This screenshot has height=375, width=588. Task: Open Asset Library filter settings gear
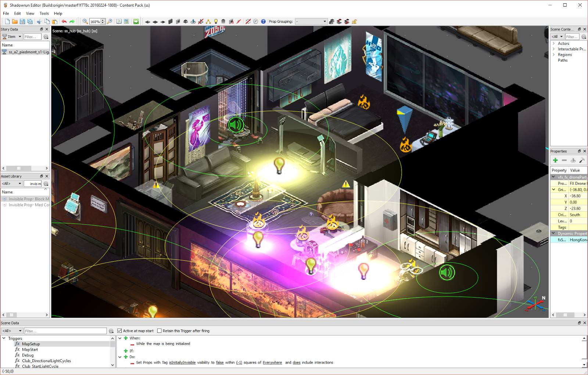coord(46,184)
